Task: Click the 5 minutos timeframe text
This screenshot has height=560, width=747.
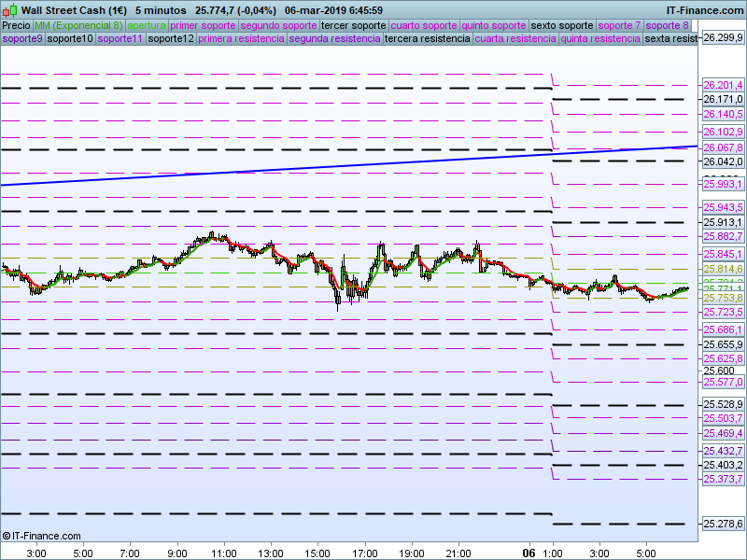Action: (x=161, y=10)
